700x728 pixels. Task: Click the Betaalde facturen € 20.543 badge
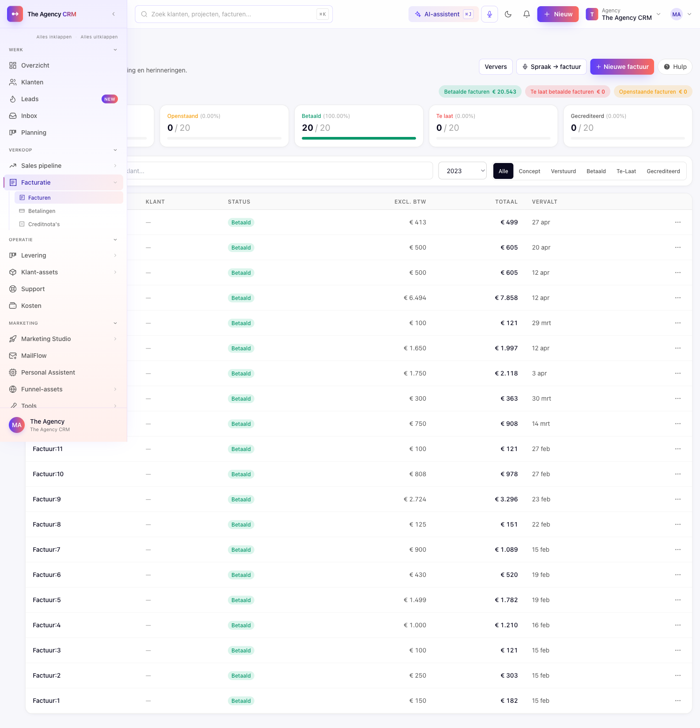tap(480, 92)
